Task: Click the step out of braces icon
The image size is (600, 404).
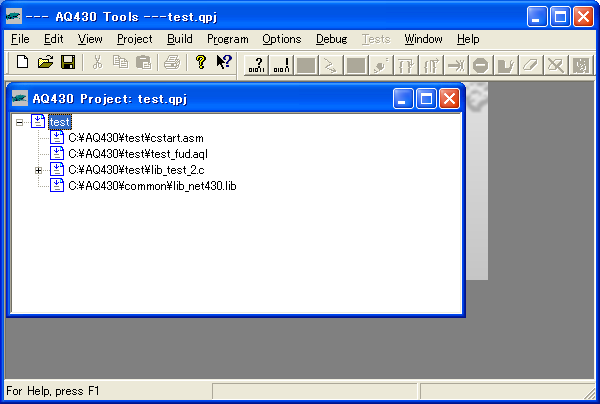Action: [430, 65]
